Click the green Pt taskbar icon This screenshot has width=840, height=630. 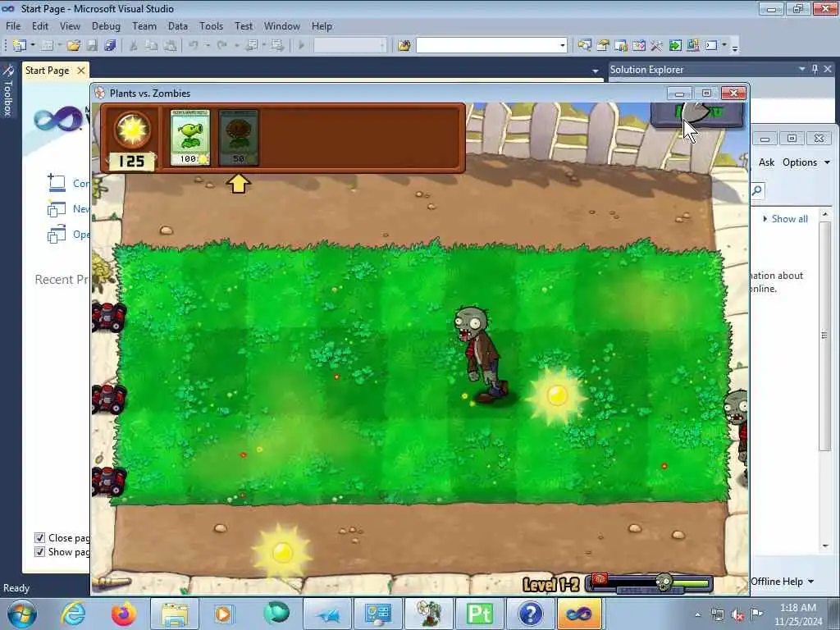coord(479,614)
